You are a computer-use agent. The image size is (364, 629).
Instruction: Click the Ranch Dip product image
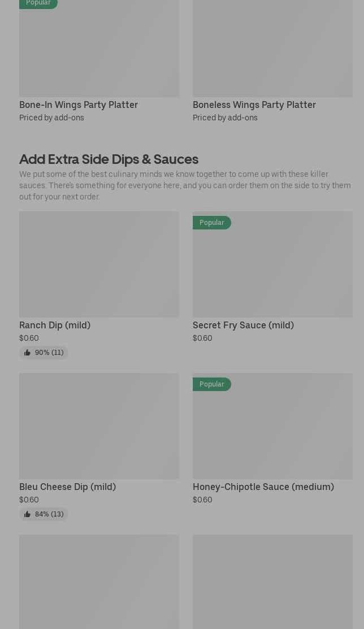pos(99,264)
